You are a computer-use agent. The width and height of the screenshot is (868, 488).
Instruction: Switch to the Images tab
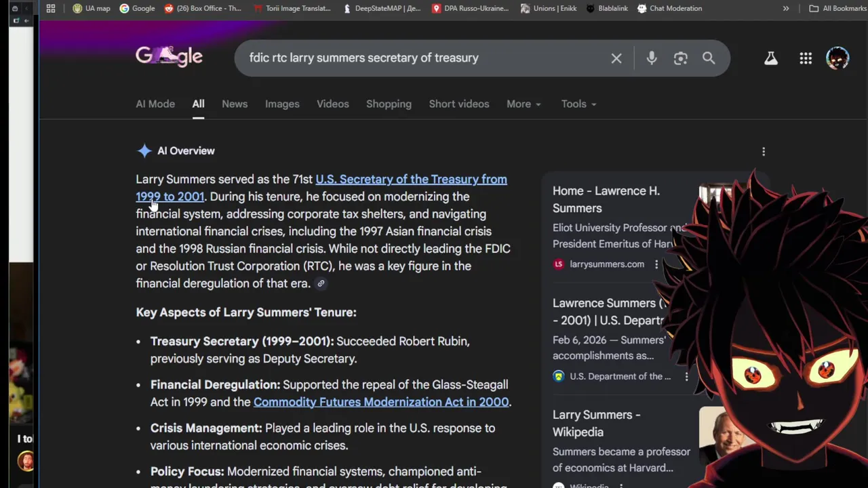tap(282, 104)
